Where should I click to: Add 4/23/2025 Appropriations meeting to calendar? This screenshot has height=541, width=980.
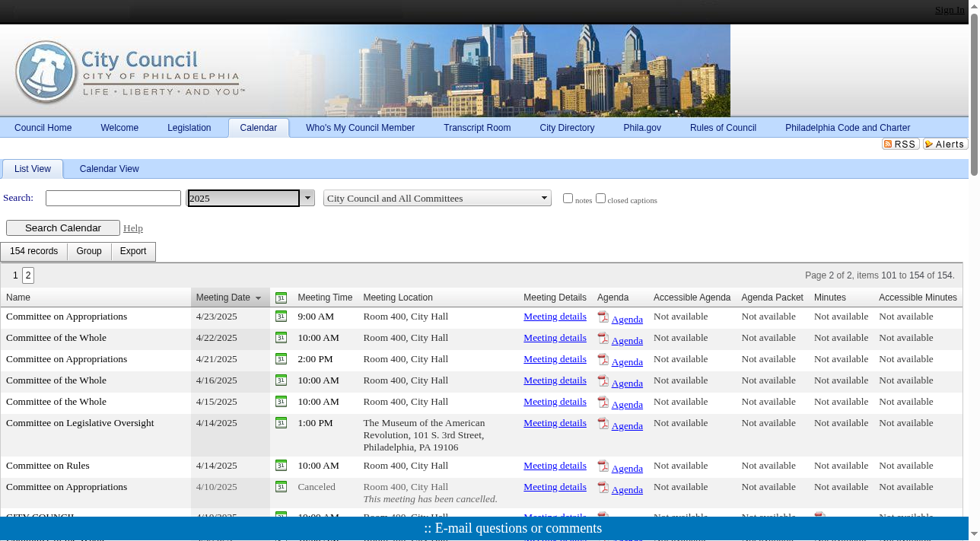tap(281, 317)
